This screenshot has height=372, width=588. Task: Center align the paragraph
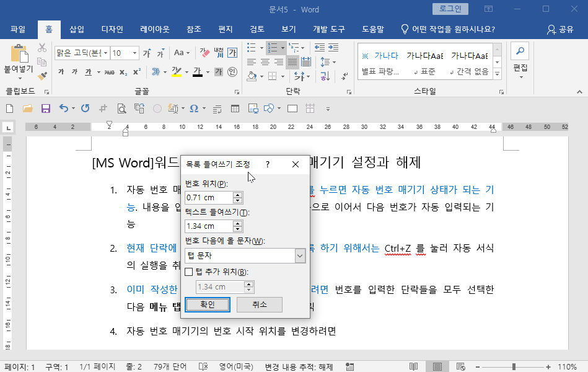click(x=265, y=62)
